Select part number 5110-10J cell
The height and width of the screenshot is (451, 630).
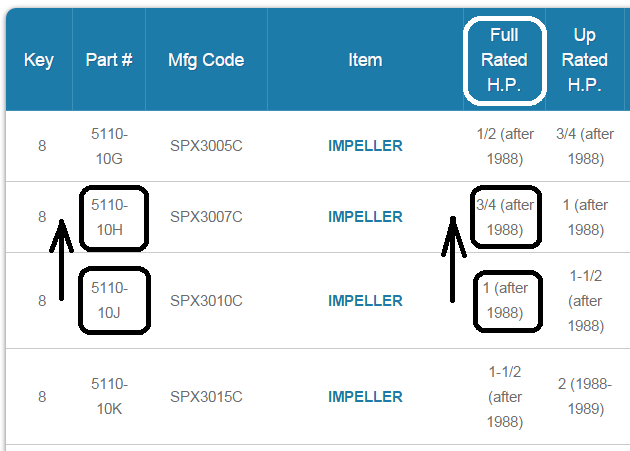point(109,301)
